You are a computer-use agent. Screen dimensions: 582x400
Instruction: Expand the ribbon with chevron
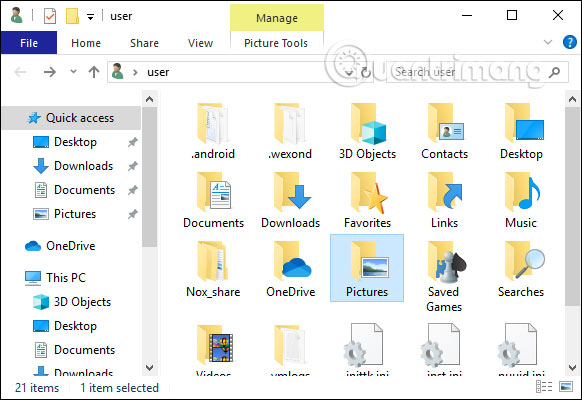[x=548, y=42]
